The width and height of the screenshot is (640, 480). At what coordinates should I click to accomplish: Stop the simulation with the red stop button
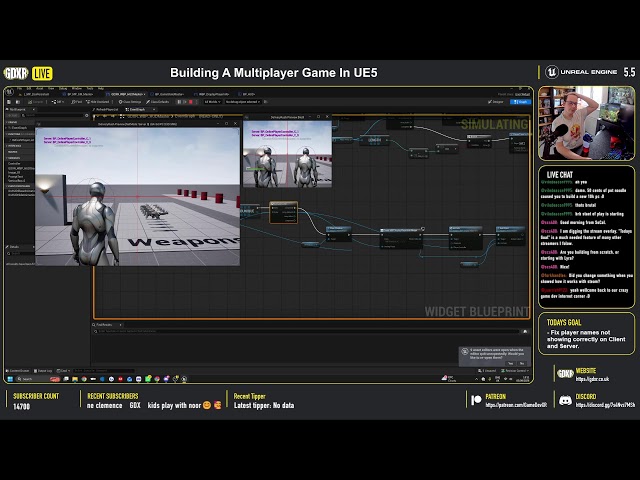(191, 102)
